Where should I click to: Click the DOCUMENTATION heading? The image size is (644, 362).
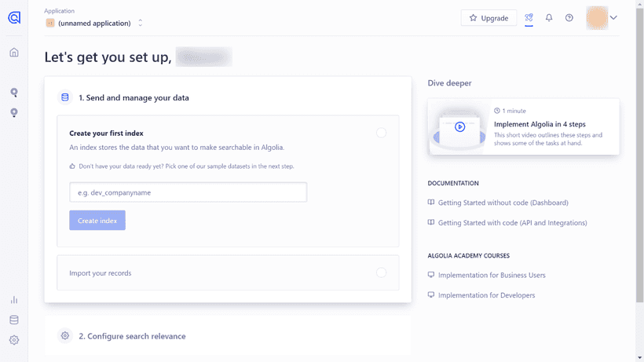point(453,183)
